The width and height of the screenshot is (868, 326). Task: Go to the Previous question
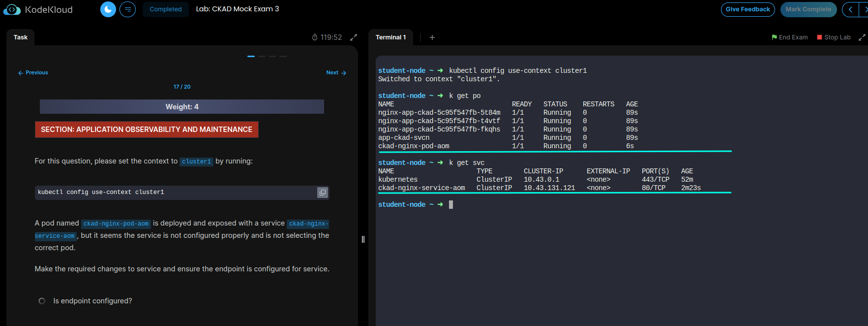(x=33, y=73)
